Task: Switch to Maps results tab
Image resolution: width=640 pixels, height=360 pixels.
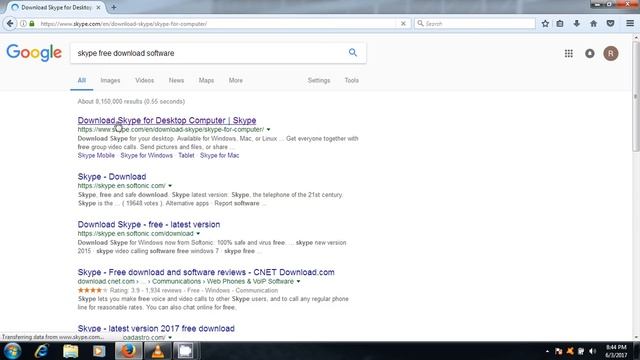Action: point(206,80)
